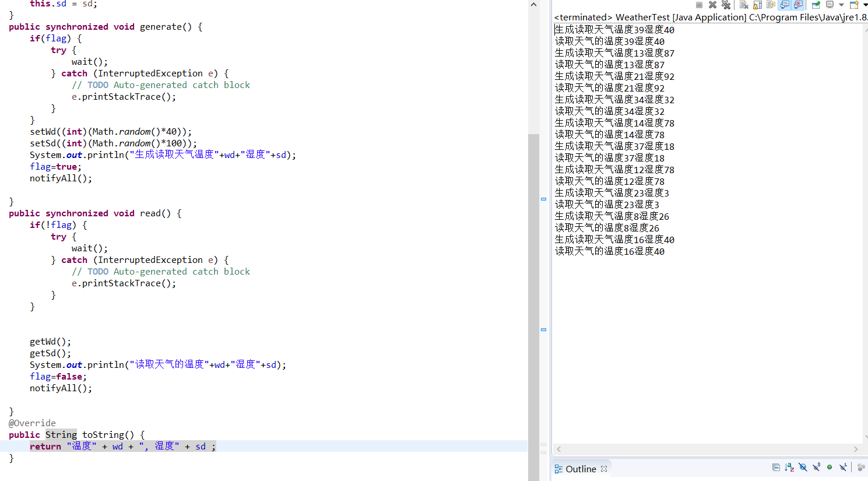
Task: Click the 'if(!flag) {' code line
Action: 58,225
